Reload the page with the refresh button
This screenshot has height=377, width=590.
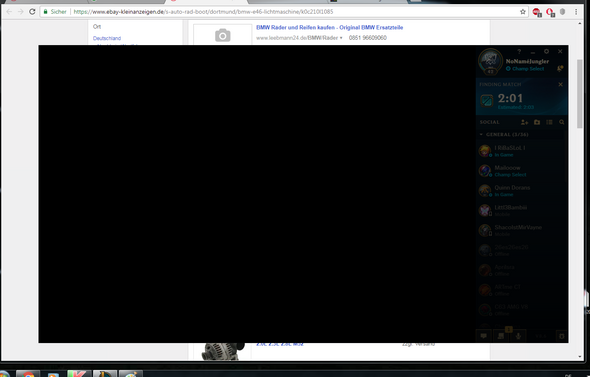pyautogui.click(x=32, y=12)
